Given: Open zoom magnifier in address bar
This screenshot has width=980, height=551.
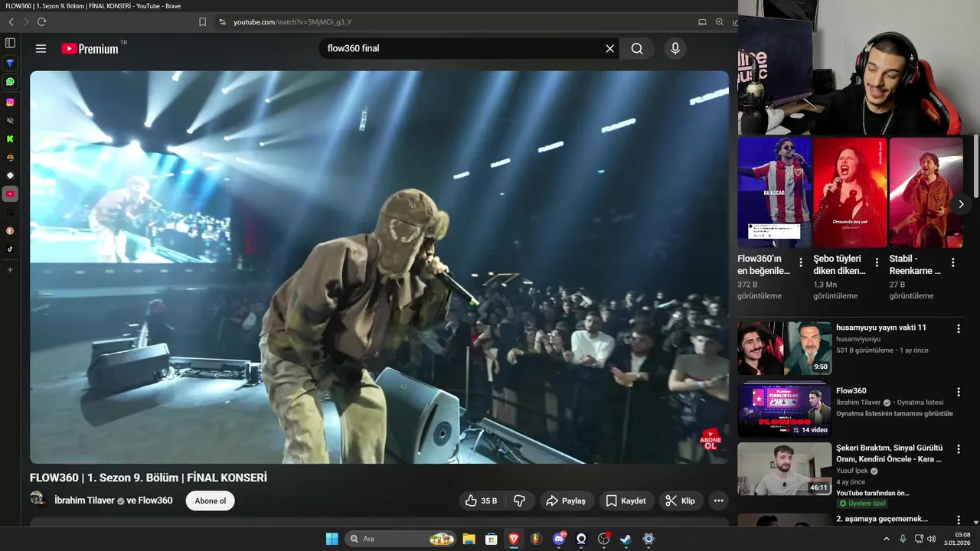Looking at the screenshot, I should pyautogui.click(x=720, y=22).
